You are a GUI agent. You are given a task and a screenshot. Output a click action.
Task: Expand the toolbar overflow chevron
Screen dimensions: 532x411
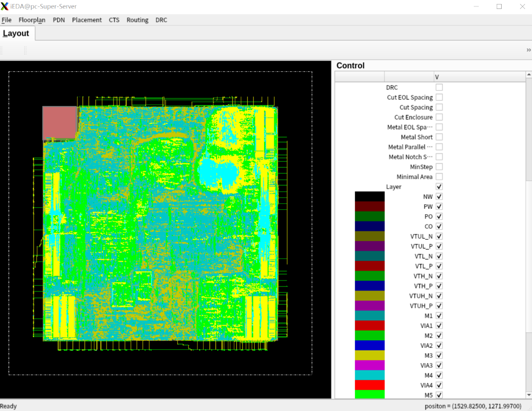(x=529, y=50)
